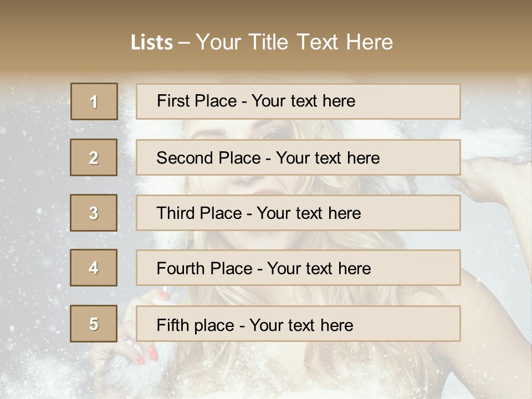
Task: Click the First Place text bar
Action: coord(298,101)
